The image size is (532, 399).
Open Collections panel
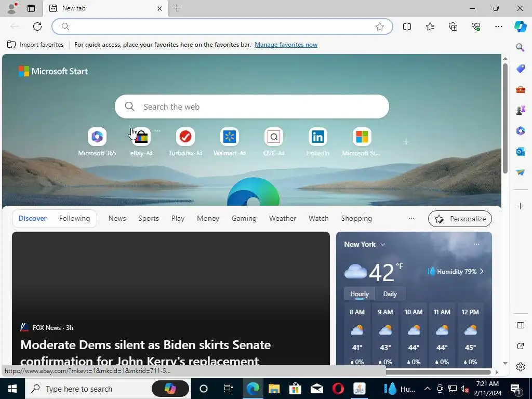click(453, 26)
